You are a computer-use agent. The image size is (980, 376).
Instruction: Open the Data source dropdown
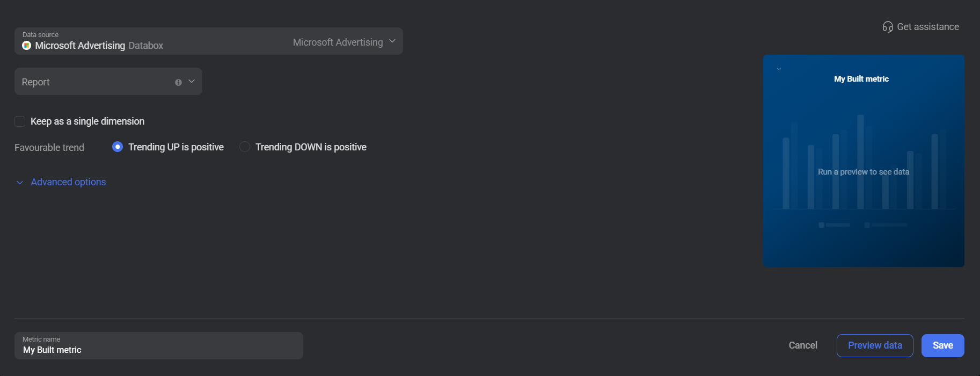click(x=209, y=41)
